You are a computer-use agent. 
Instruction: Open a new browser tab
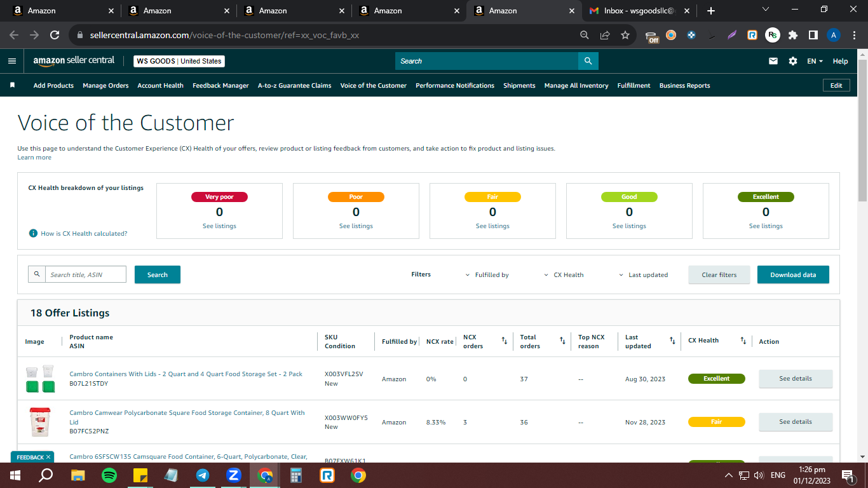pos(711,11)
